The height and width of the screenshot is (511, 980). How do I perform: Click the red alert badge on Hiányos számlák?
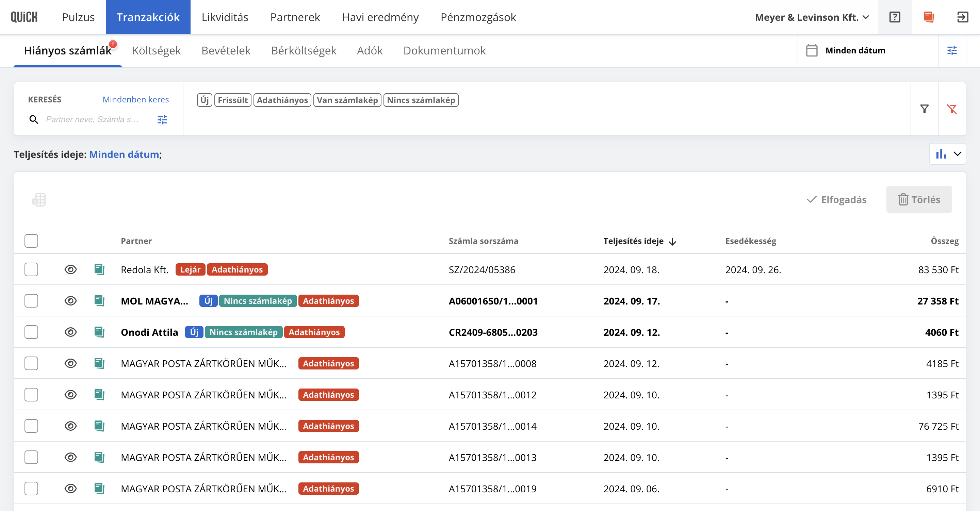[x=113, y=44]
